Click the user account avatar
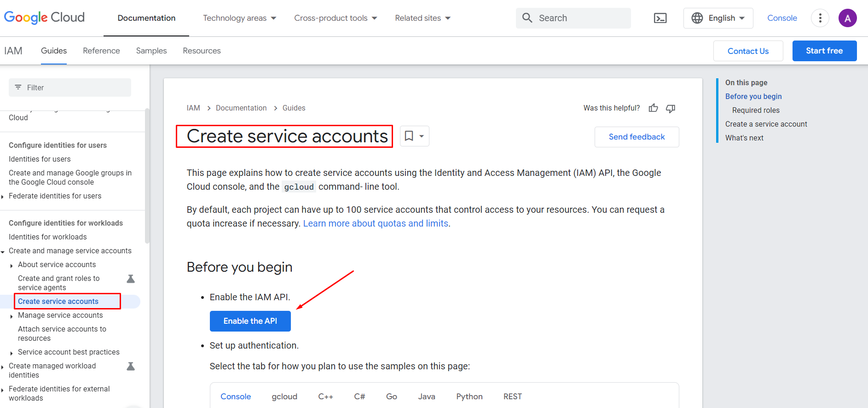Screen dimensions: 868x408 [x=847, y=18]
